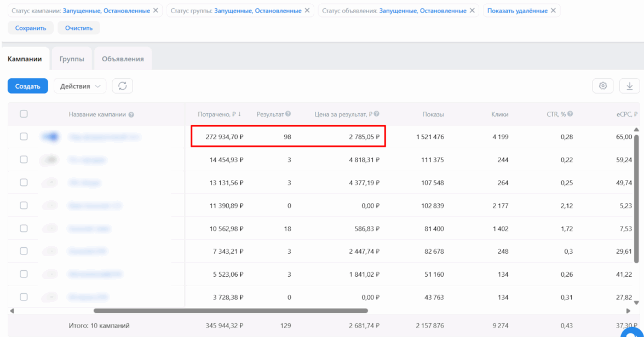
Task: Click help icon next to CTR, %
Action: (570, 114)
